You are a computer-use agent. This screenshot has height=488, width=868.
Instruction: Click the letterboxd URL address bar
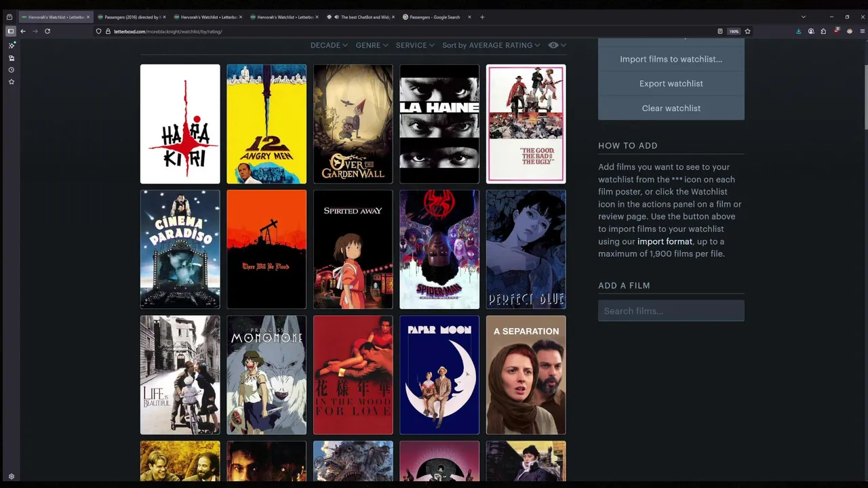pos(407,31)
